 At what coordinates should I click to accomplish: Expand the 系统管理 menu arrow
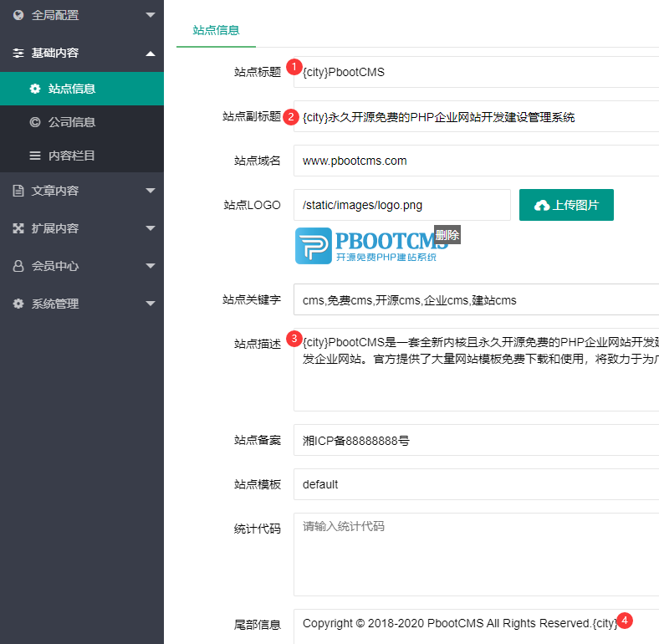(150, 304)
